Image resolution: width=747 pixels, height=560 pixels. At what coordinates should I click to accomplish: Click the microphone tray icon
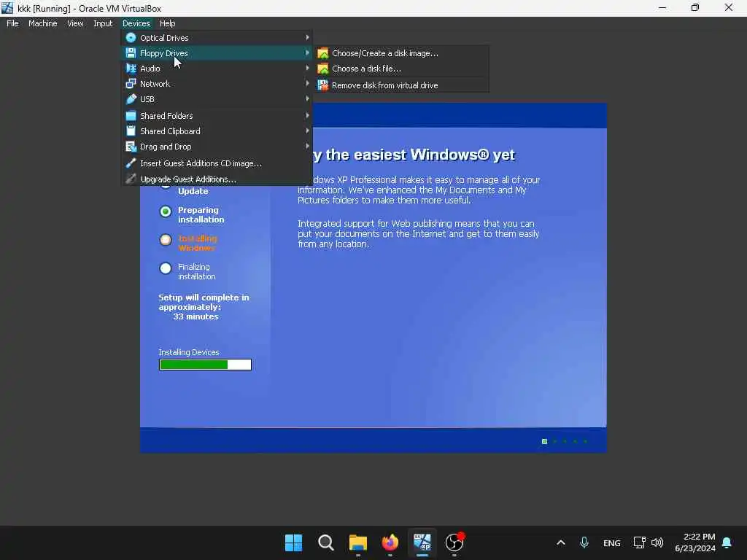click(584, 542)
